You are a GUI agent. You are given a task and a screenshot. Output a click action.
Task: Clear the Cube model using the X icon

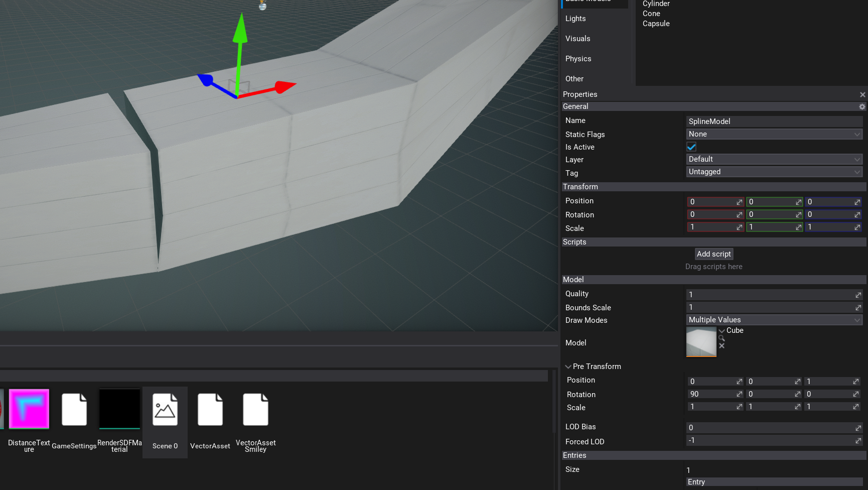point(721,345)
